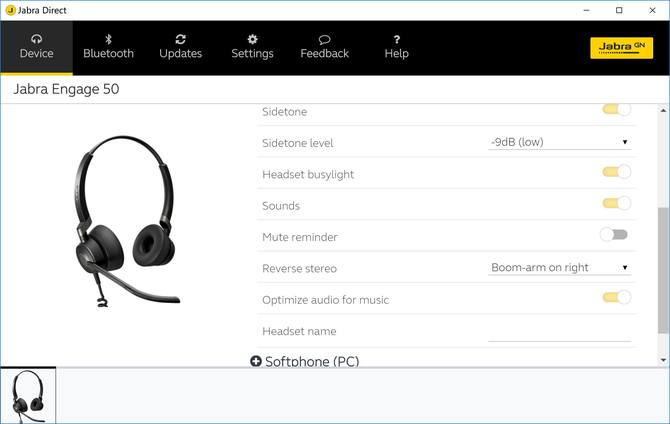Open the Help tab

tap(397, 47)
